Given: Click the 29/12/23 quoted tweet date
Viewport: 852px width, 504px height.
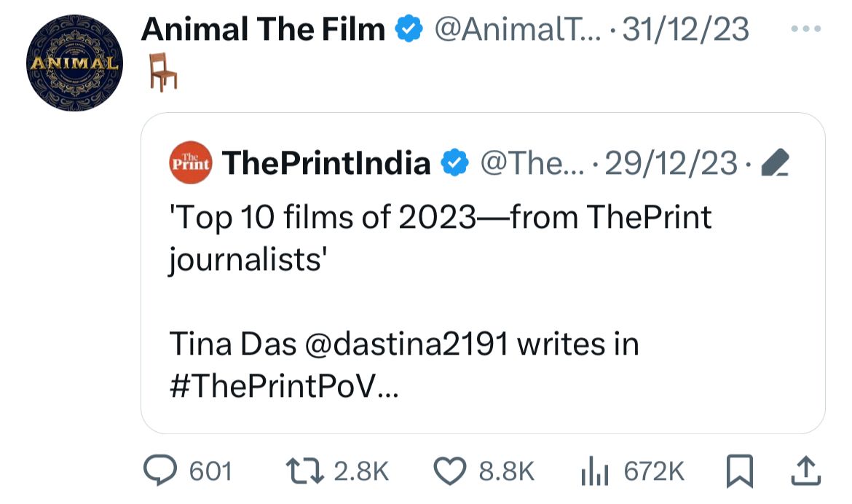Looking at the screenshot, I should click(x=671, y=163).
